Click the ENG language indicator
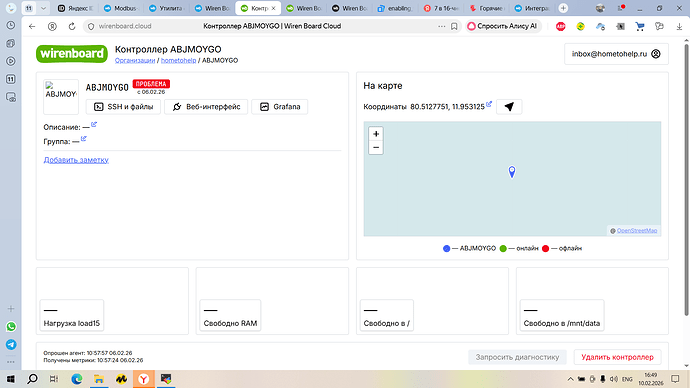The height and width of the screenshot is (388, 690). pyautogui.click(x=627, y=379)
